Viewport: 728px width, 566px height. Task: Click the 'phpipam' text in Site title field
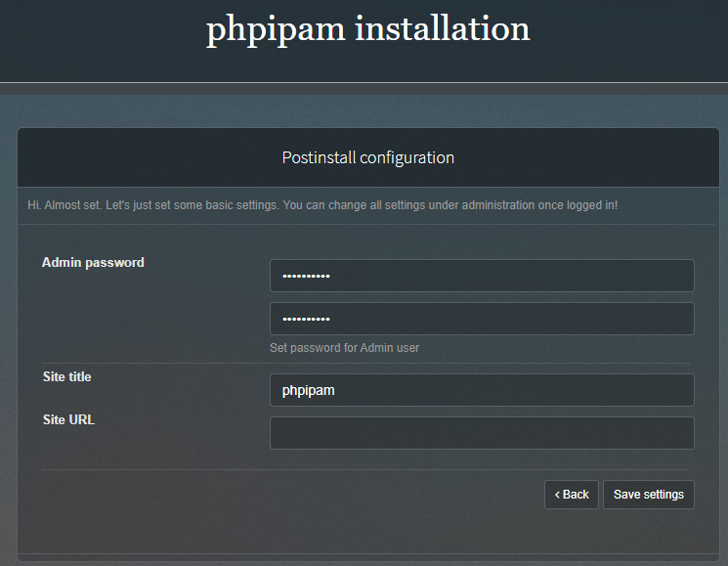pyautogui.click(x=309, y=391)
